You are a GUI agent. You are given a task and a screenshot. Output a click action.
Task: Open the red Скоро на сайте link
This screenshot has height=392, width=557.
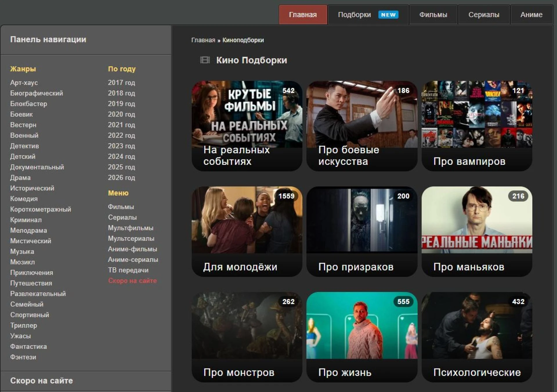pos(132,281)
